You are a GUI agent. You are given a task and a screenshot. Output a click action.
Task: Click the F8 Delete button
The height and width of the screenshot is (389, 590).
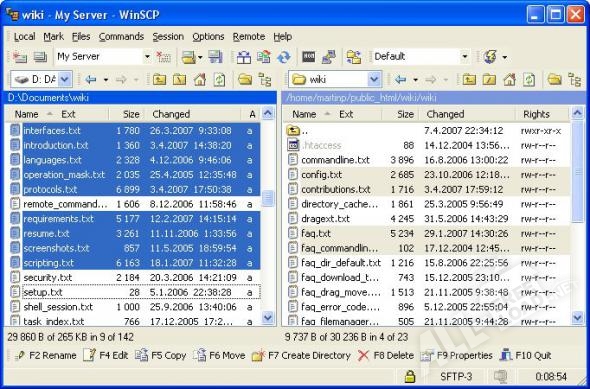386,355
